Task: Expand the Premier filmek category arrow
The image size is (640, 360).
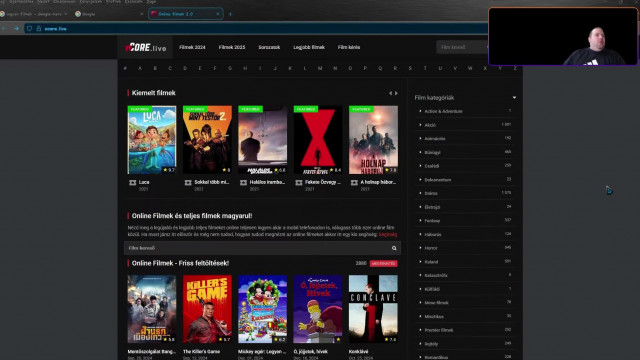Action: (x=420, y=330)
